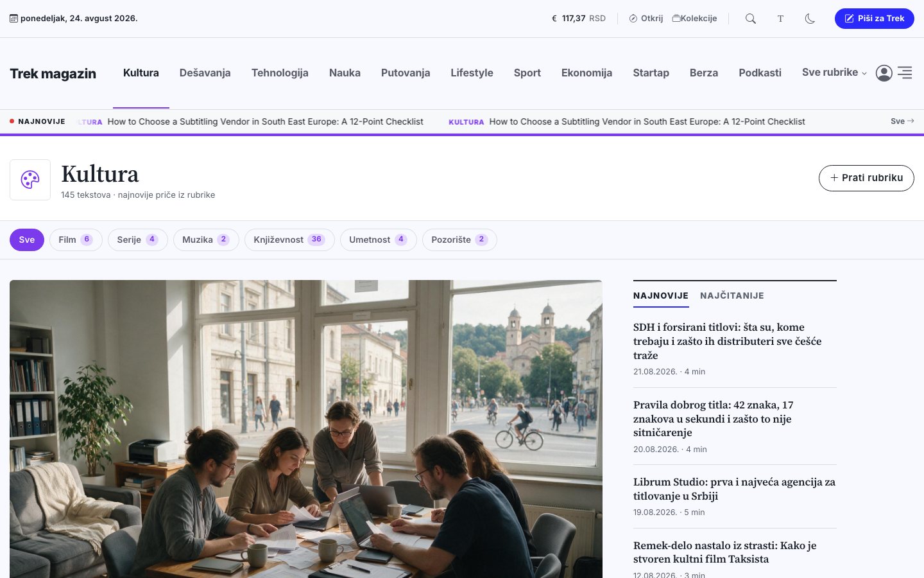Open the hamburger menu icon

905,73
